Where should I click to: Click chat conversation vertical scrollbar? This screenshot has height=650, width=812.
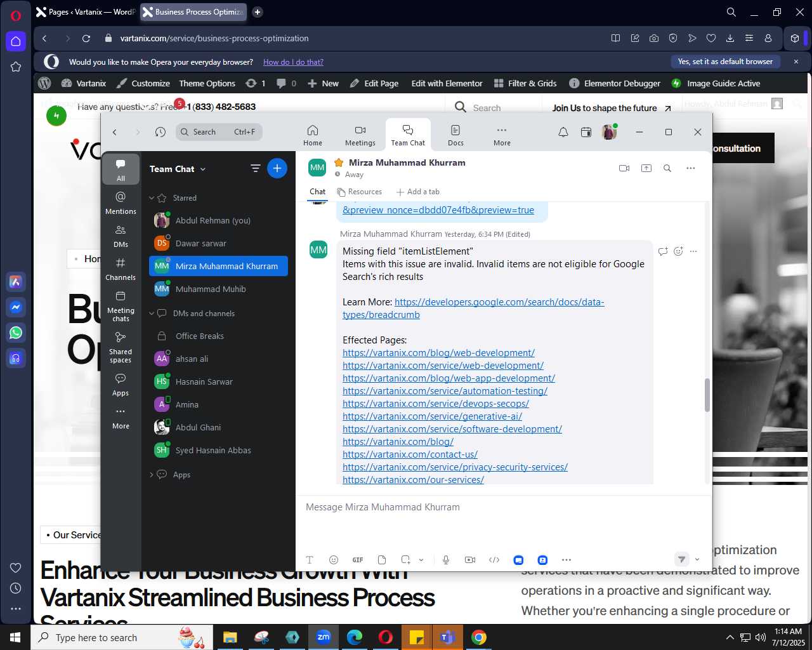coord(707,395)
